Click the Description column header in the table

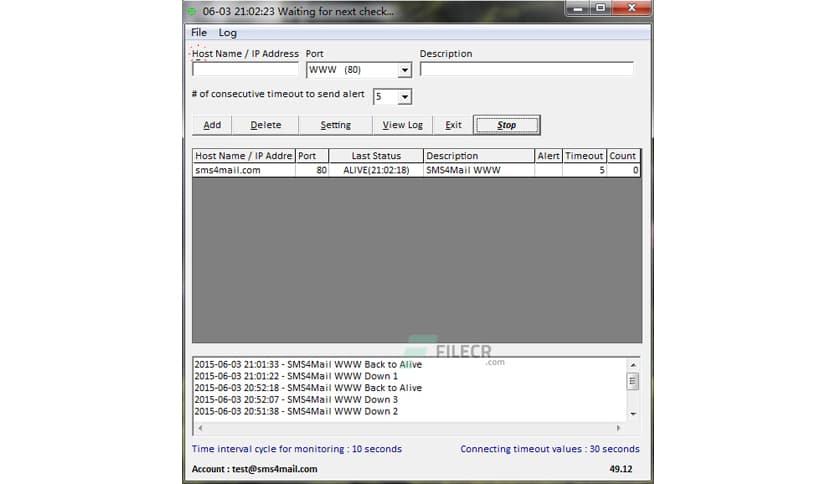pos(479,156)
